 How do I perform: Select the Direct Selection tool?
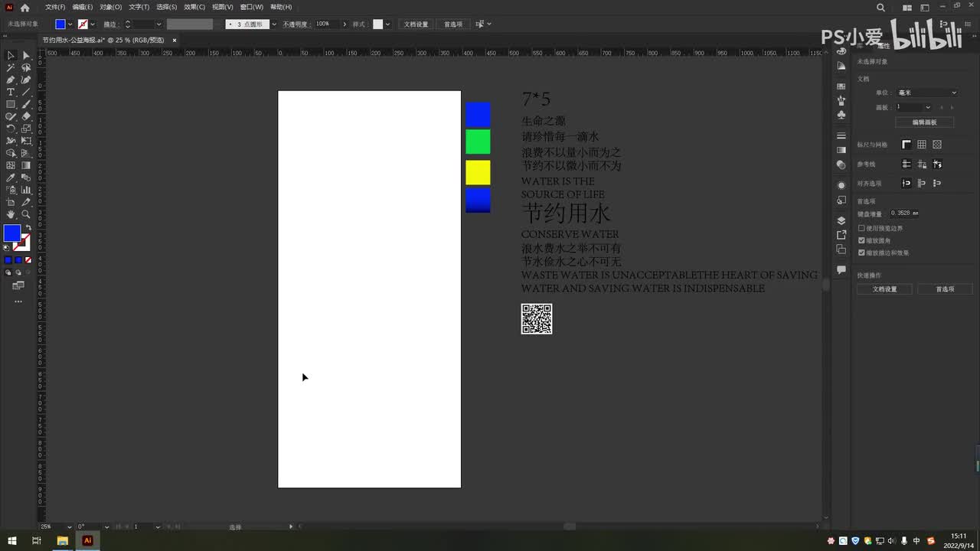point(26,55)
